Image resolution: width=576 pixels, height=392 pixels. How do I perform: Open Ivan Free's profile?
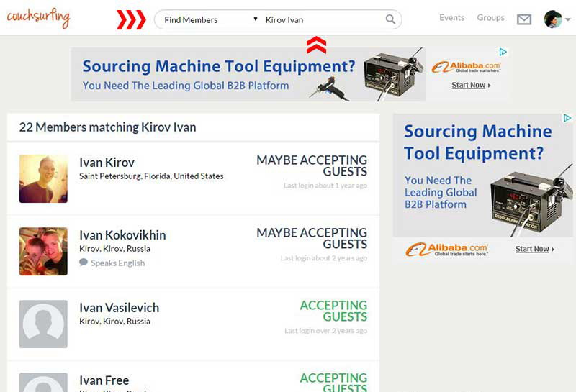[x=104, y=380]
